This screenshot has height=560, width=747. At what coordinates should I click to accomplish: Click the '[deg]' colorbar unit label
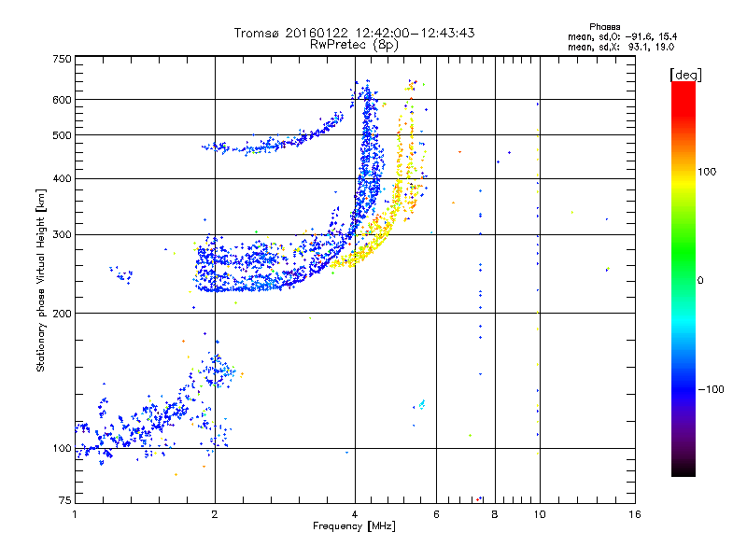(x=685, y=75)
